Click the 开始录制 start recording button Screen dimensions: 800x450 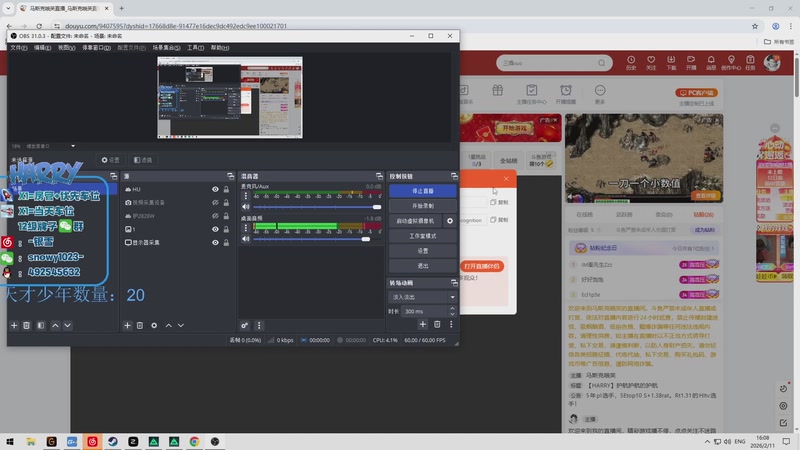pos(422,206)
